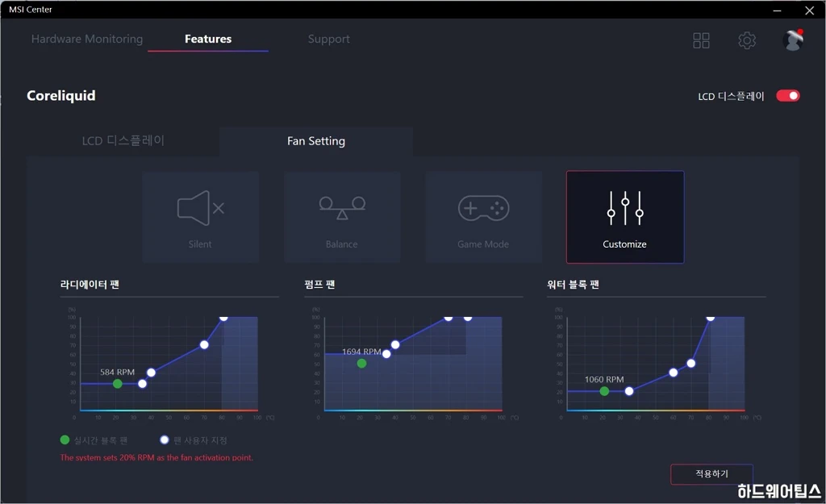Select 워터 블록 팬 curve point at 50 percent
Screen dimensions: 826x504
(691, 364)
